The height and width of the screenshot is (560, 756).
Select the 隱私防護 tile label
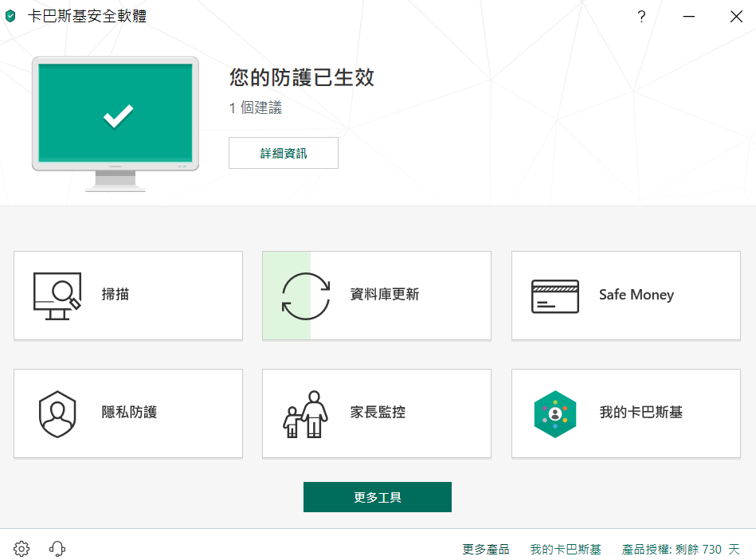[x=129, y=412]
